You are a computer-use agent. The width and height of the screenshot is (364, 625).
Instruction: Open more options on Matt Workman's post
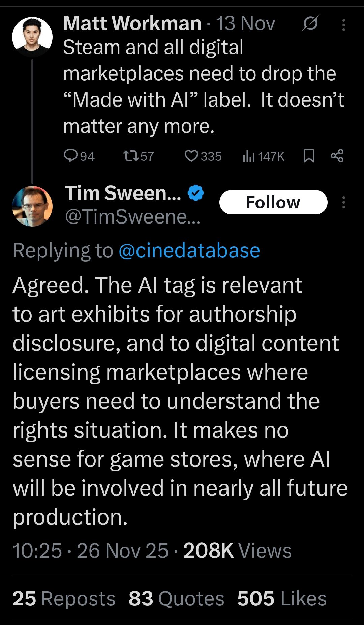343,25
